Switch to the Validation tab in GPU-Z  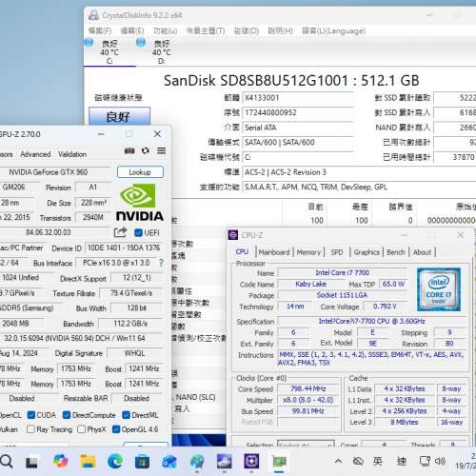coord(72,154)
